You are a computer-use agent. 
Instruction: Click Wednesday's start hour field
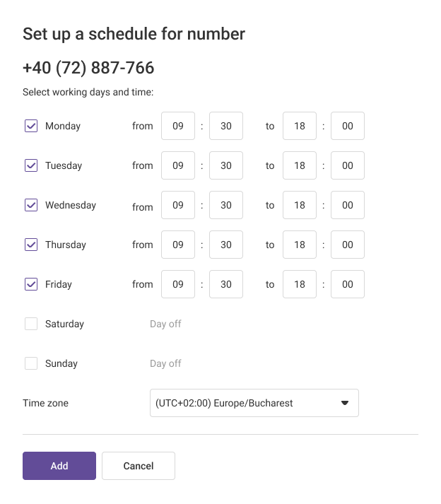(x=178, y=205)
